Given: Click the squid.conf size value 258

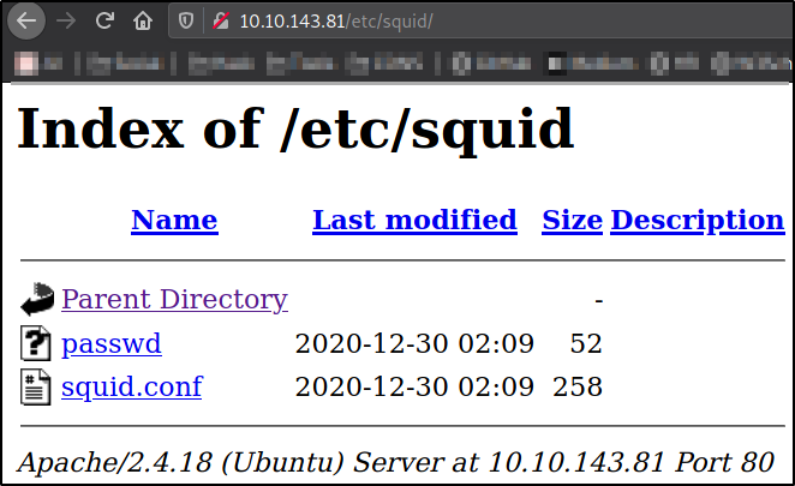Looking at the screenshot, I should tap(577, 387).
